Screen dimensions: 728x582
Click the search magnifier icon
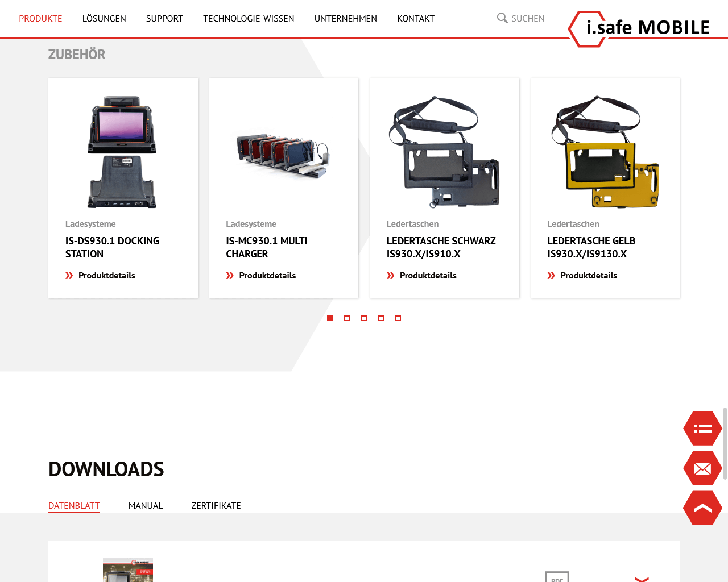click(x=502, y=18)
